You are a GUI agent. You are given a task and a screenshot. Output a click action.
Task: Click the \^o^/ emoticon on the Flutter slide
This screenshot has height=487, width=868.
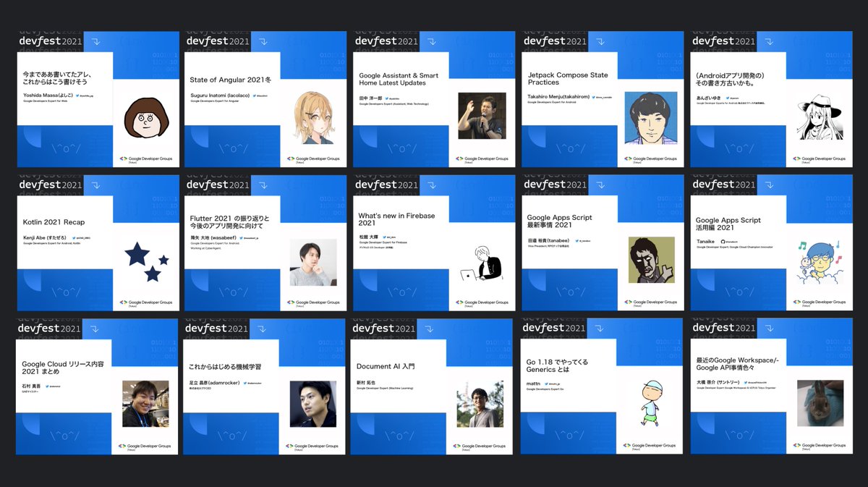click(x=234, y=293)
